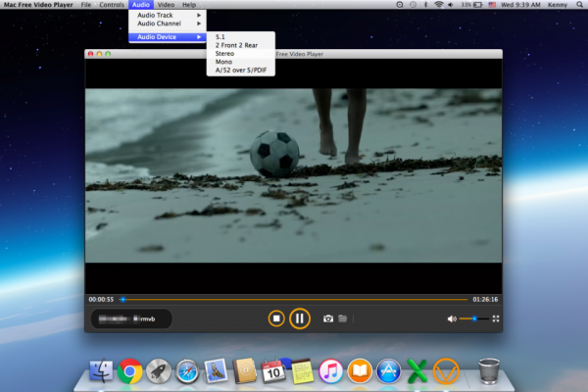Screen dimensions: 588x392
Task: Open the Video menu
Action: (x=166, y=5)
